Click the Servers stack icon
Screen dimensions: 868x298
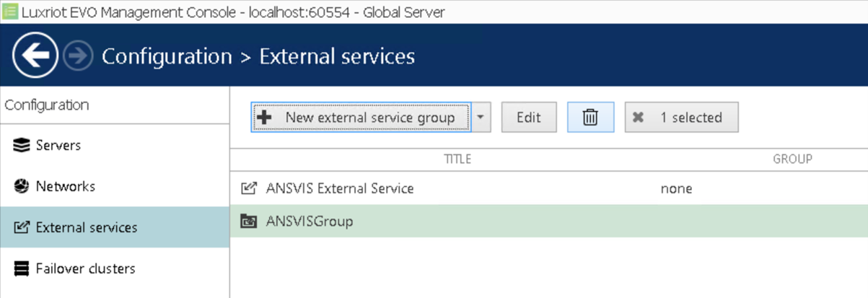pos(22,146)
